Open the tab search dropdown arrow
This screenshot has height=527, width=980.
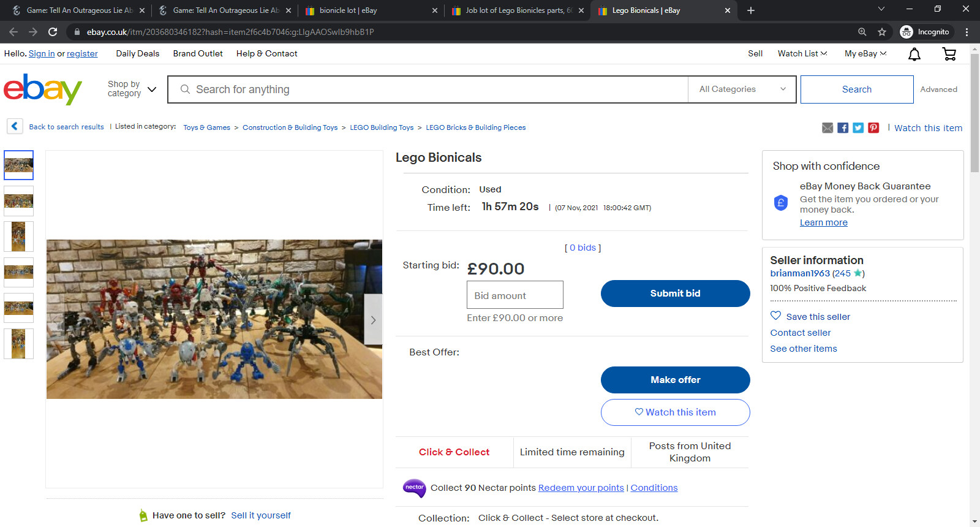pos(881,9)
